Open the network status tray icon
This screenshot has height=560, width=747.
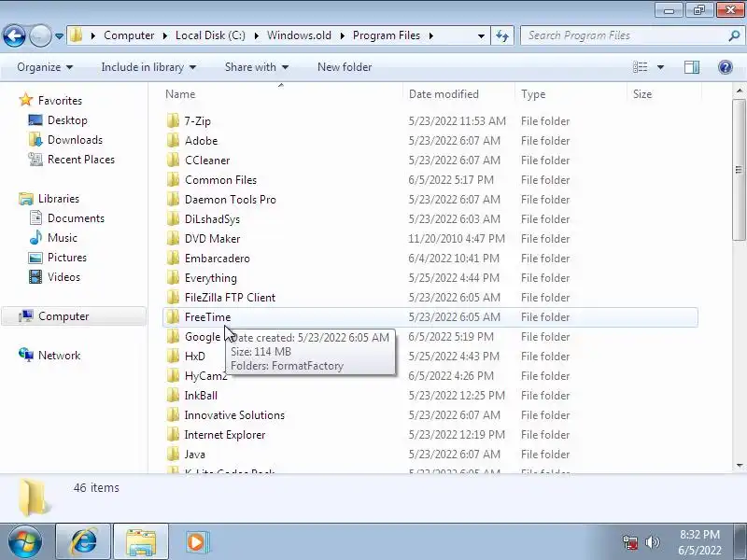(630, 542)
